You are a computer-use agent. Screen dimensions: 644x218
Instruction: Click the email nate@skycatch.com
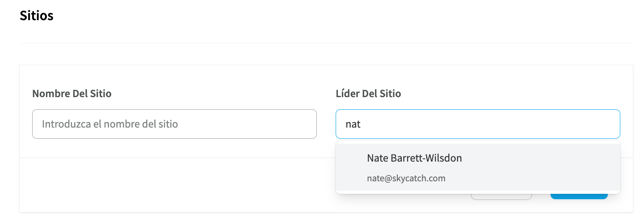[406, 178]
